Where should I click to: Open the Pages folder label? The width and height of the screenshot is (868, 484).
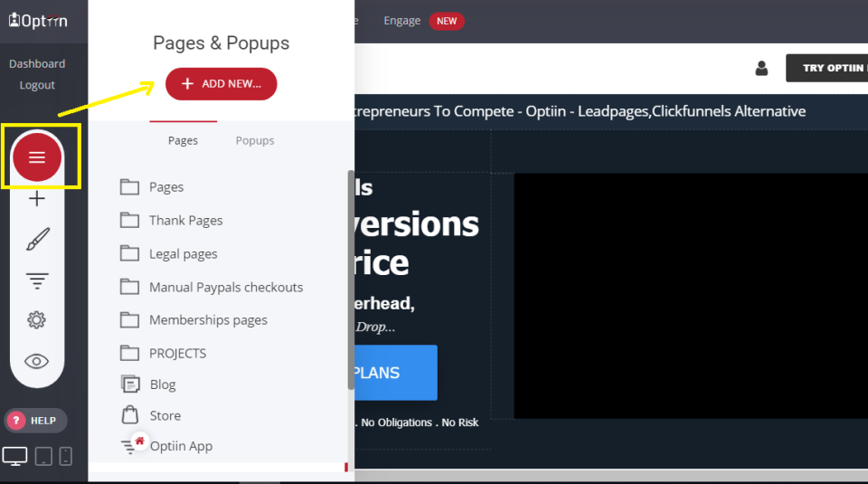click(166, 187)
